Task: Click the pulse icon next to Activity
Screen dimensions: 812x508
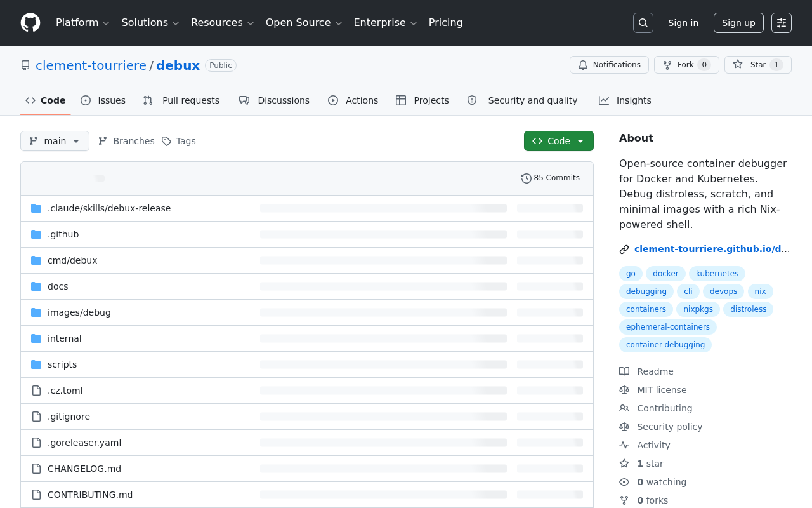Action: coord(624,445)
